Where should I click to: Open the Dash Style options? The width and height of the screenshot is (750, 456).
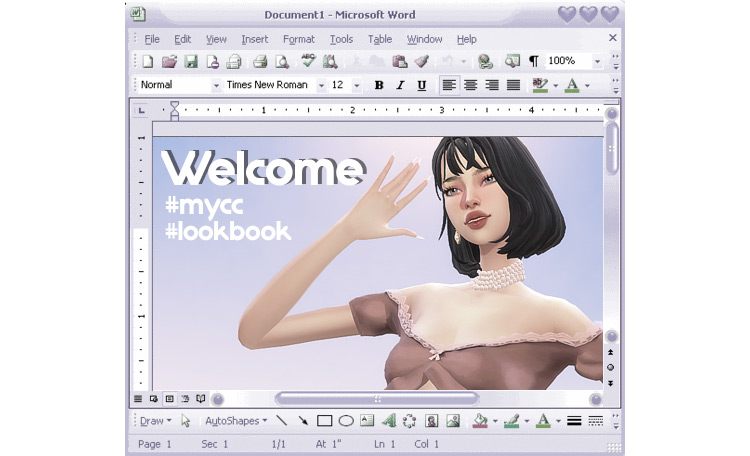(x=596, y=421)
